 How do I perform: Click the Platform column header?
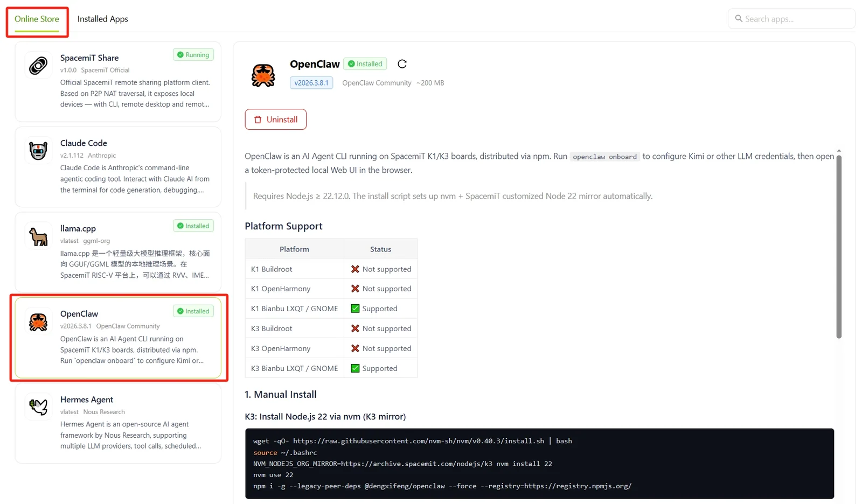[x=295, y=249]
